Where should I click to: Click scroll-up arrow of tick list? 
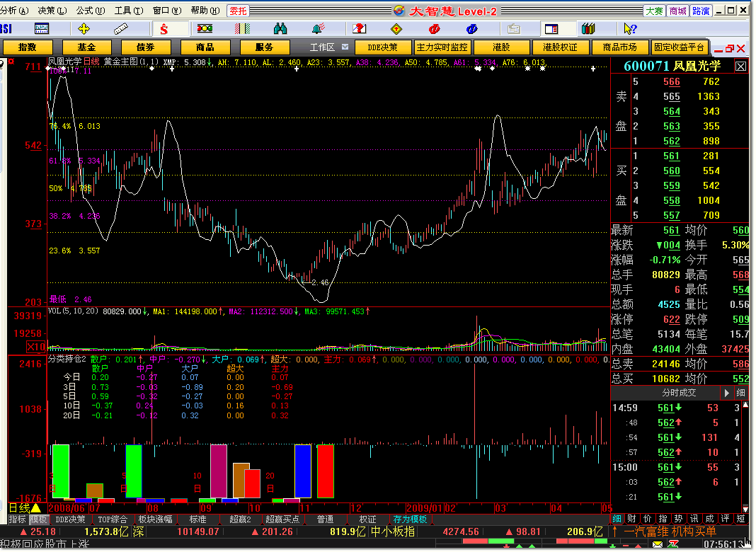pos(746,405)
